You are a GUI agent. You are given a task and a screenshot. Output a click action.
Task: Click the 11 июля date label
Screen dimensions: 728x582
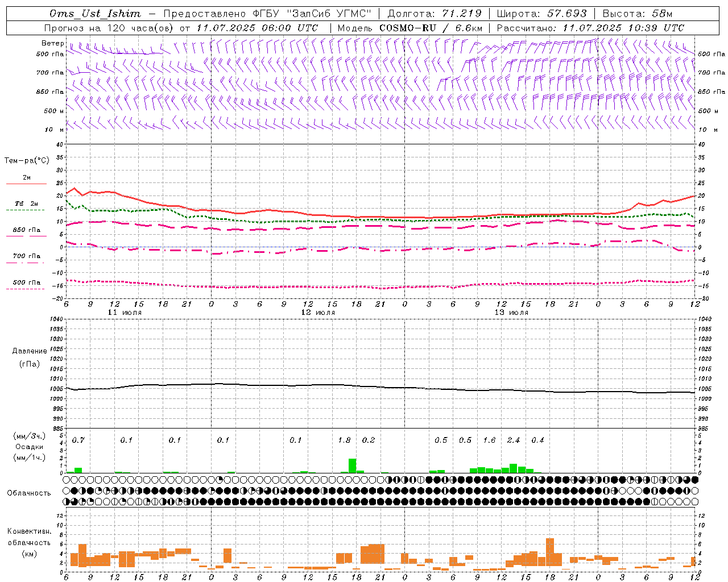[x=125, y=313]
